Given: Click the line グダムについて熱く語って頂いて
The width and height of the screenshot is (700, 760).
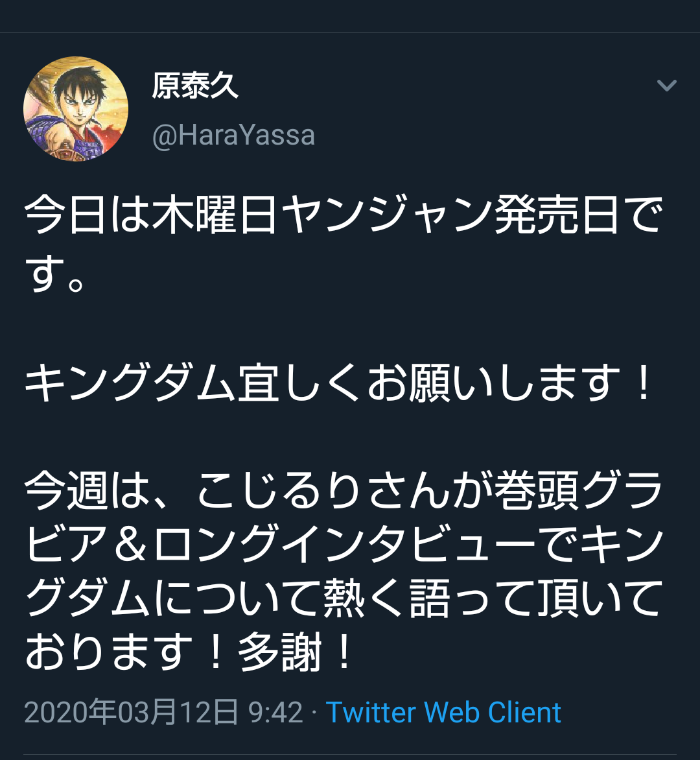Looking at the screenshot, I should coord(343,598).
